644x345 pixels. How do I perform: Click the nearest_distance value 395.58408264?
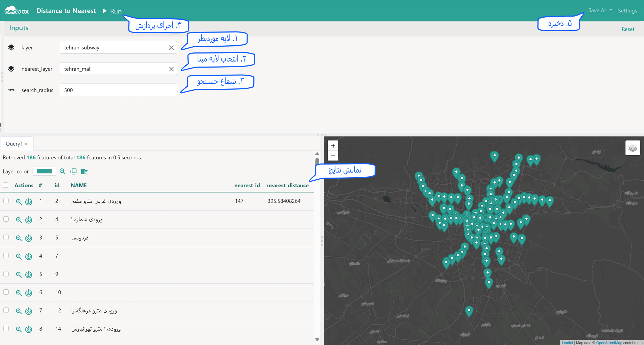point(284,201)
